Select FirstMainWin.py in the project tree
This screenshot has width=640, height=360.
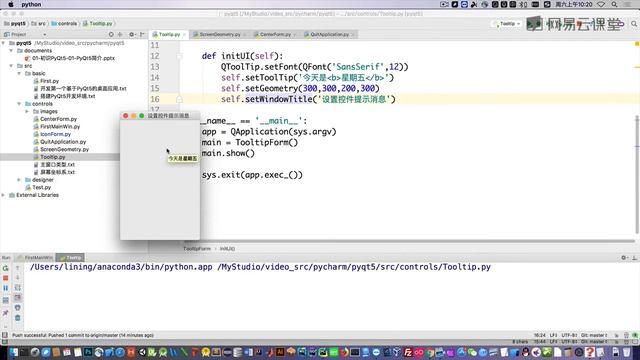60,127
